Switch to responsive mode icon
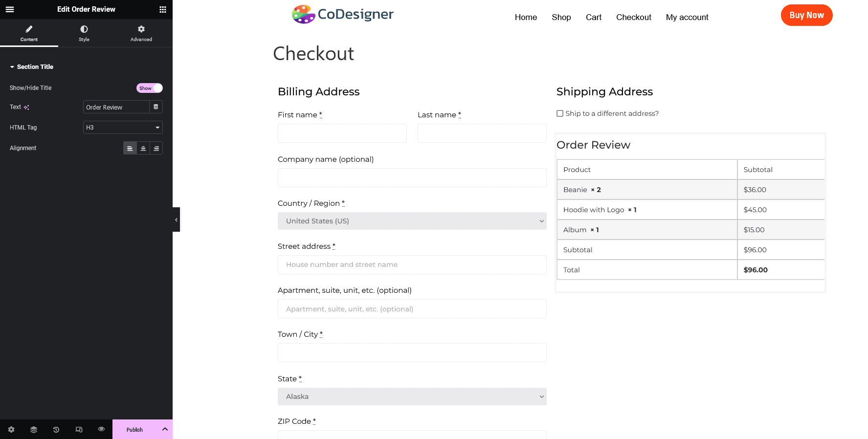Screen dimensions: 868x439 [79, 430]
